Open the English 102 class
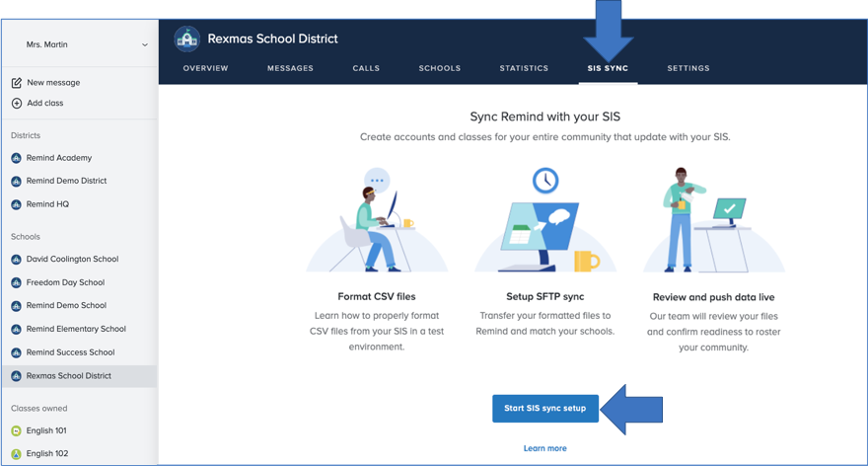Viewport: 868px width, 466px height. (47, 454)
